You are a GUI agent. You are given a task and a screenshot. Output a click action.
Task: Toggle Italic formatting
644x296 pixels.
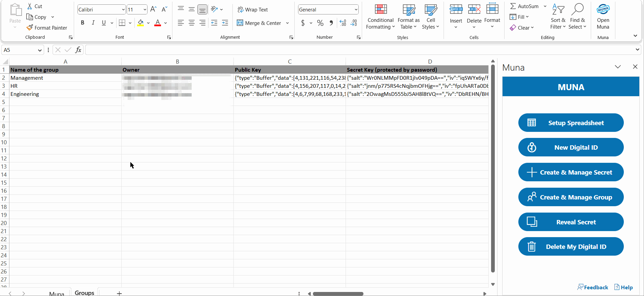point(93,23)
